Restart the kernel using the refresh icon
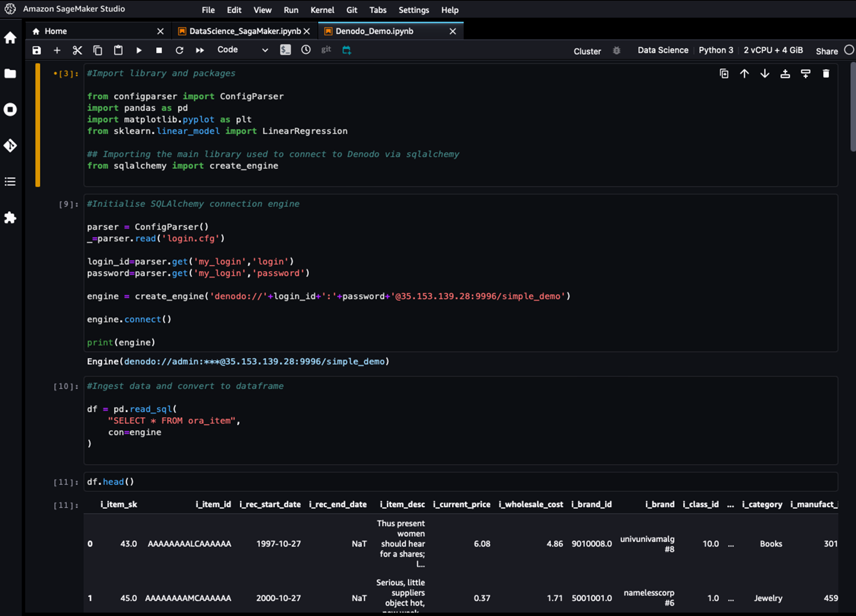The image size is (856, 616). [179, 51]
